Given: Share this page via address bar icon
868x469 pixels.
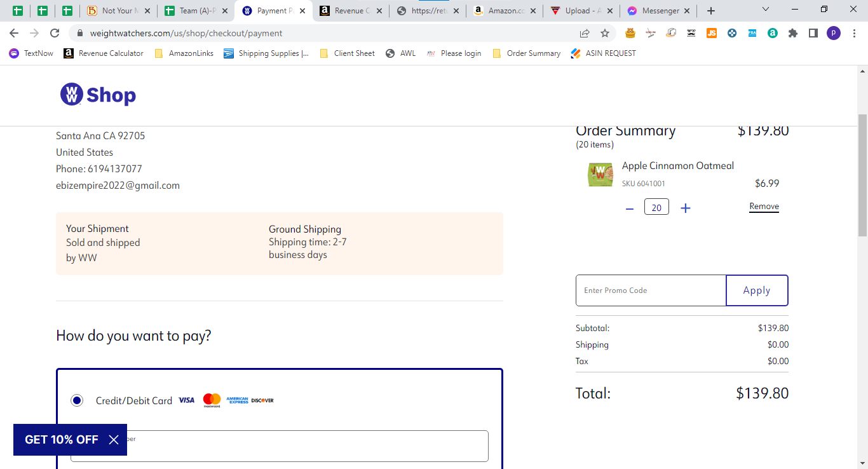Looking at the screenshot, I should tap(585, 33).
